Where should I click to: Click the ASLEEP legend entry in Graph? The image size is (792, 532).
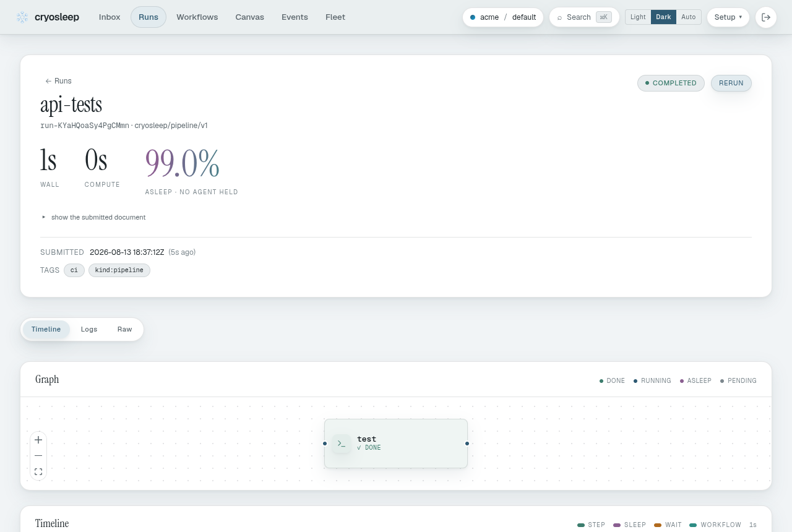[695, 381]
